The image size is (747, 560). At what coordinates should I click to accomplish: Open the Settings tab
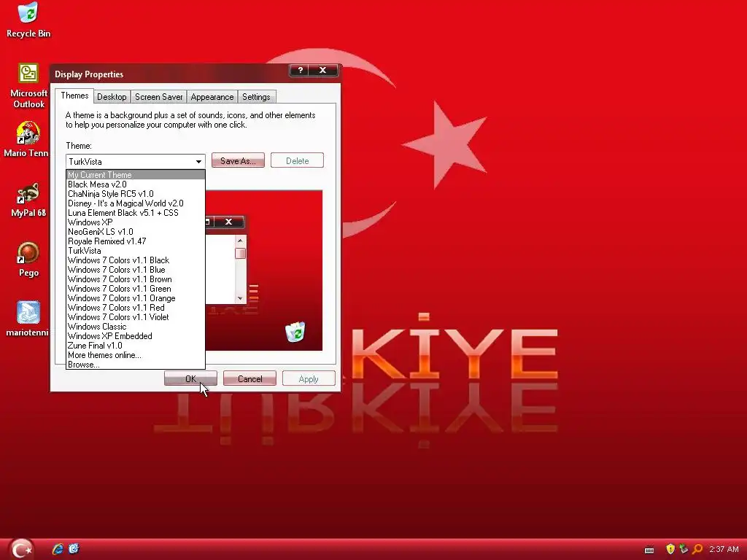[x=256, y=97]
